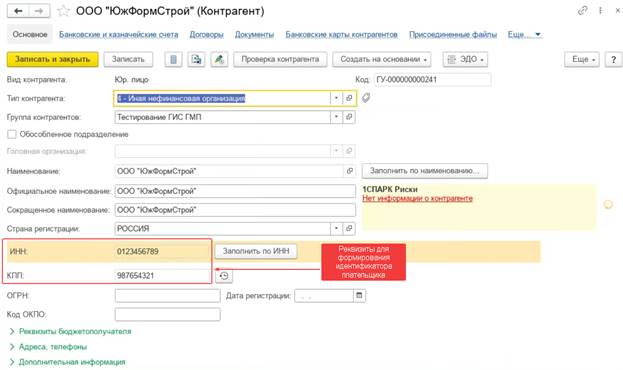Click into the Тип контрагента field text
The height and width of the screenshot is (370, 623).
(x=181, y=98)
